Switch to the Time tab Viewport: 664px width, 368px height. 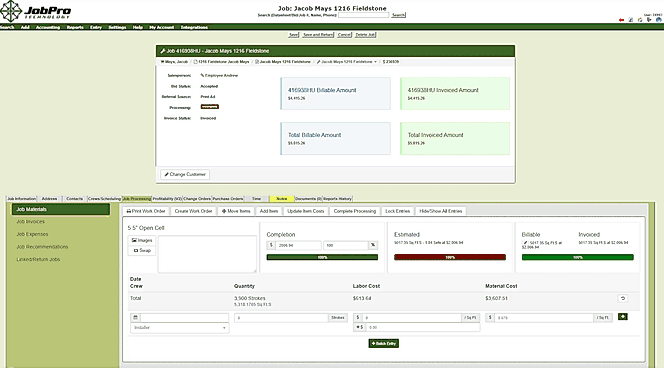click(x=257, y=199)
